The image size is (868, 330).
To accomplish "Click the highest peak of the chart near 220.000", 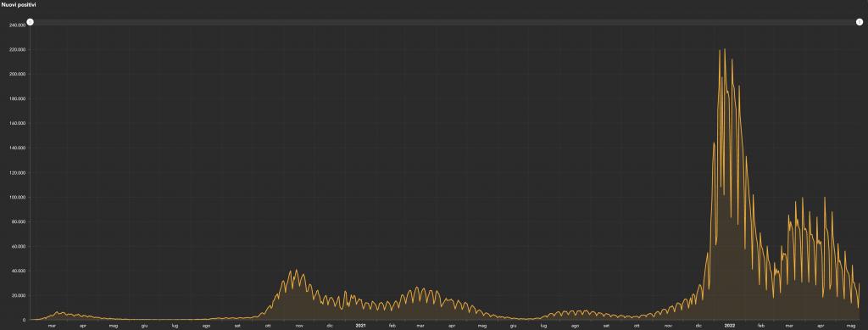I will point(725,49).
